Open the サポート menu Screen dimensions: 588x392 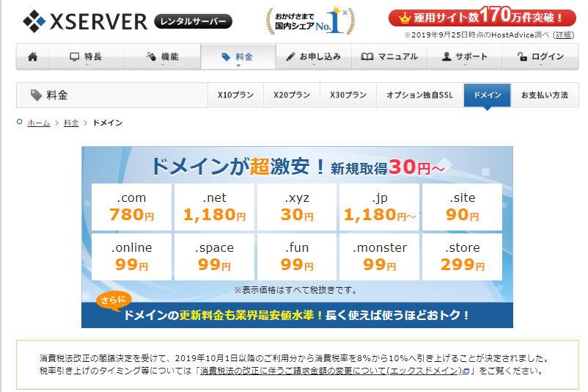(465, 57)
